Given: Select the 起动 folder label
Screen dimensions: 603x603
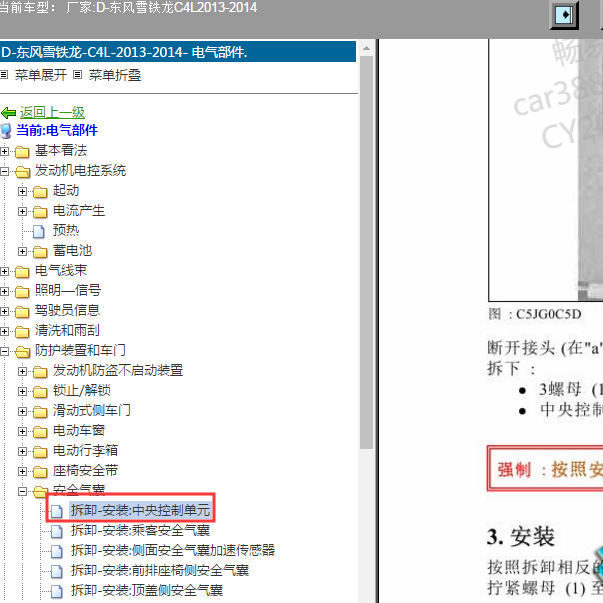Looking at the screenshot, I should 66,190.
